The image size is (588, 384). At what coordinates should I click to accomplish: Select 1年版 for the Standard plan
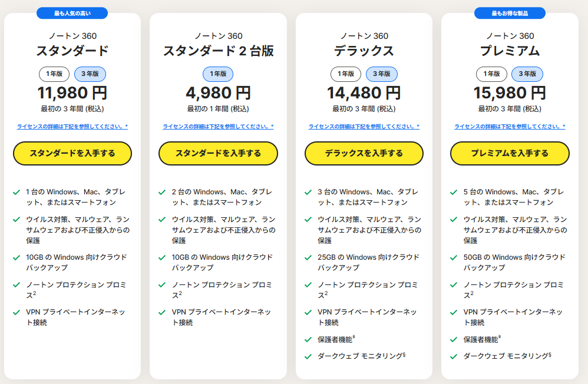[54, 74]
